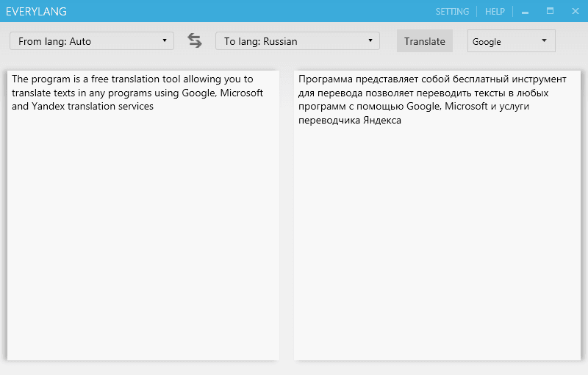Click the arrow beside the Google service name
This screenshot has height=375, width=588.
[x=545, y=41]
